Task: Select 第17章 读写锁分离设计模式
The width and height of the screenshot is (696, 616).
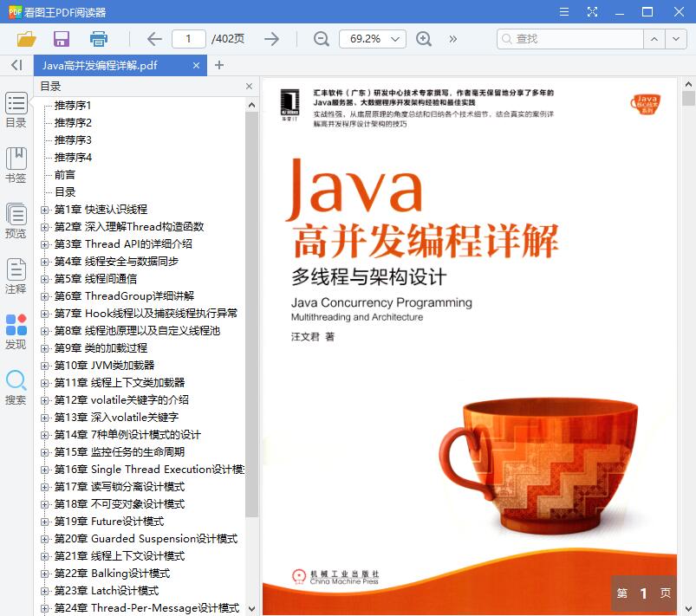Action: pyautogui.click(x=120, y=486)
